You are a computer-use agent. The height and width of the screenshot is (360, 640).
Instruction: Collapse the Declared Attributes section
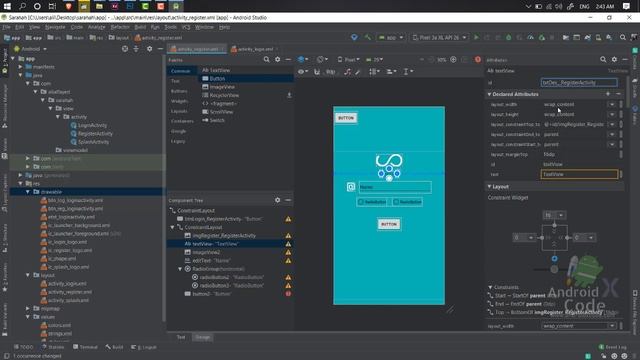[489, 94]
